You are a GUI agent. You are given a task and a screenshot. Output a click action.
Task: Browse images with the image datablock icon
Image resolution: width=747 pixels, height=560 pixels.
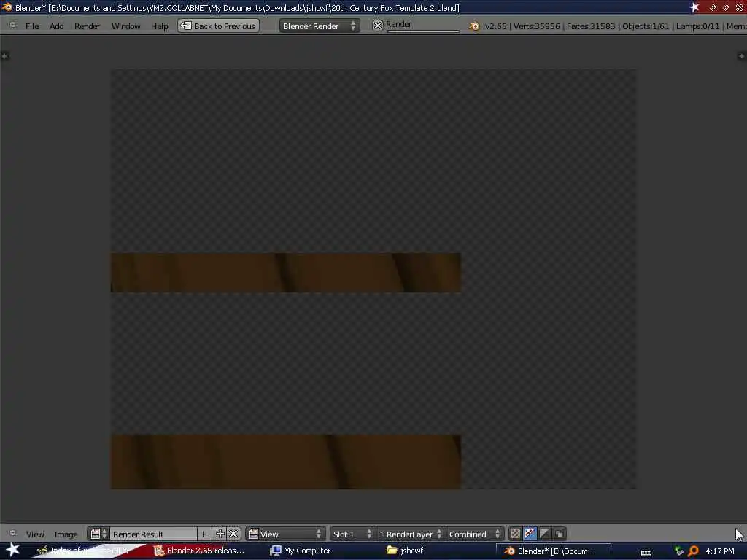(x=98, y=534)
